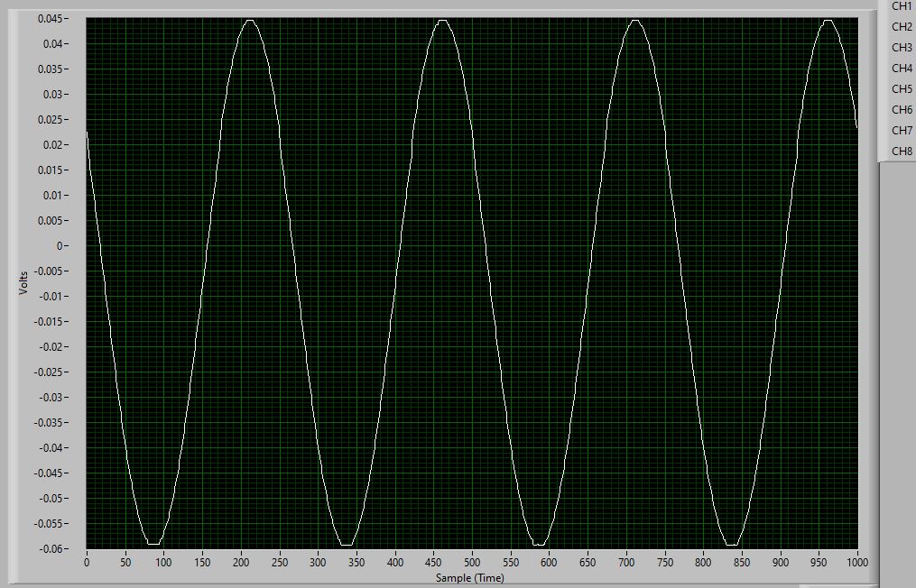
Task: Click the 200 X-axis tick value
Action: point(241,563)
